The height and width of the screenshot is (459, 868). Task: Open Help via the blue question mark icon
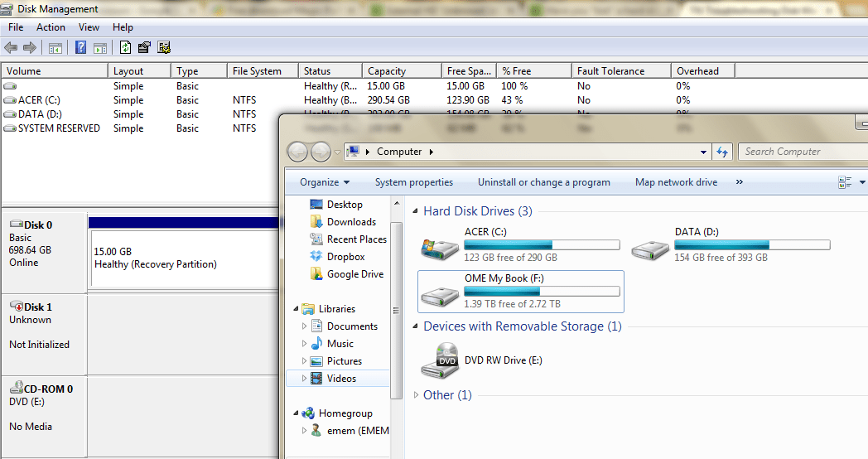tap(80, 47)
